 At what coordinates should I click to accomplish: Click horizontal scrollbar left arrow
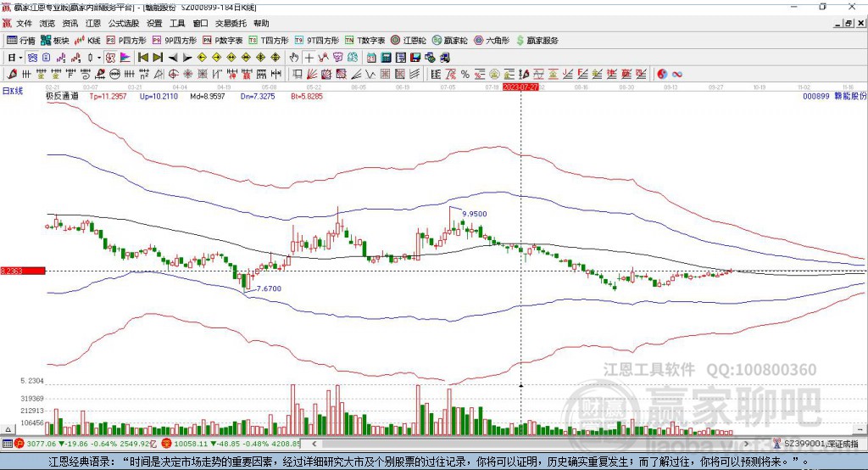314,444
